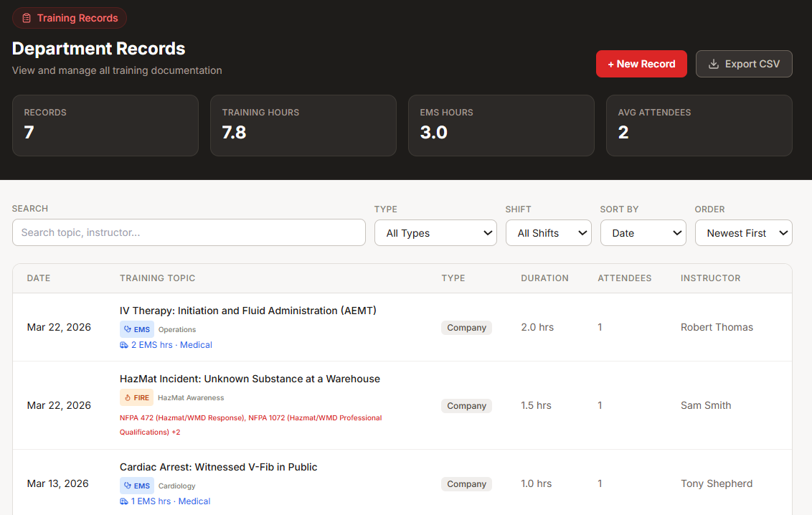Export records using Export CSV button
The width and height of the screenshot is (812, 515).
point(744,64)
